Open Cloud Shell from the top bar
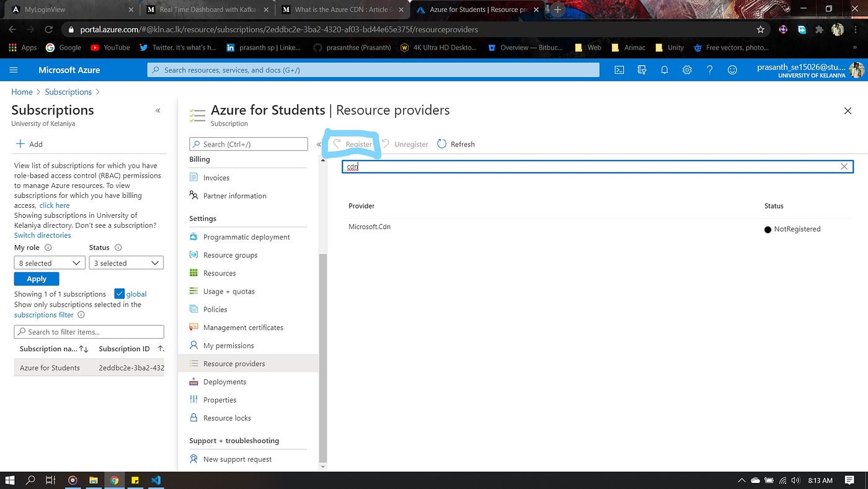The width and height of the screenshot is (868, 489). [619, 70]
